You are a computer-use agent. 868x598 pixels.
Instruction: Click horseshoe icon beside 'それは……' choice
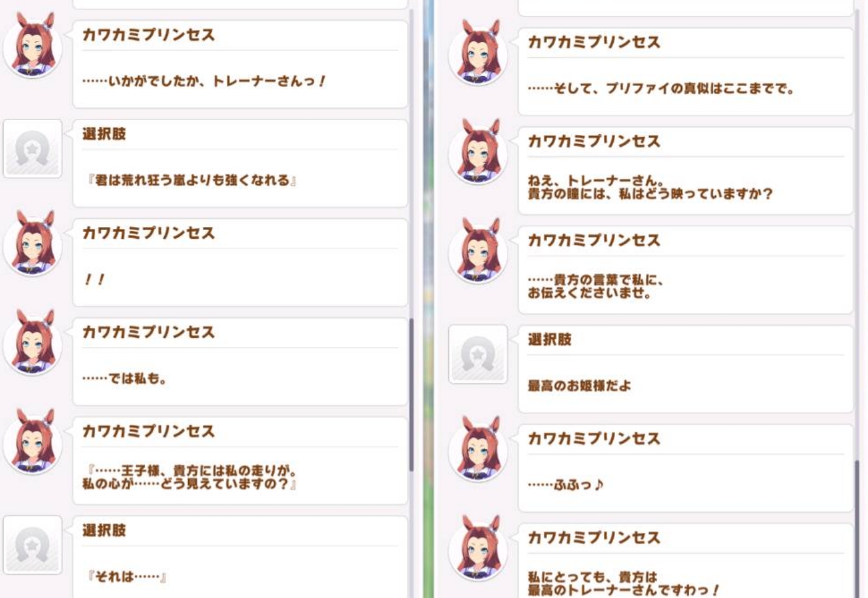click(x=33, y=545)
